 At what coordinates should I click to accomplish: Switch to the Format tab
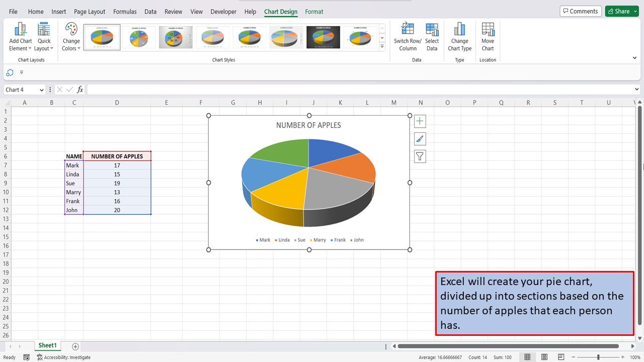(314, 12)
